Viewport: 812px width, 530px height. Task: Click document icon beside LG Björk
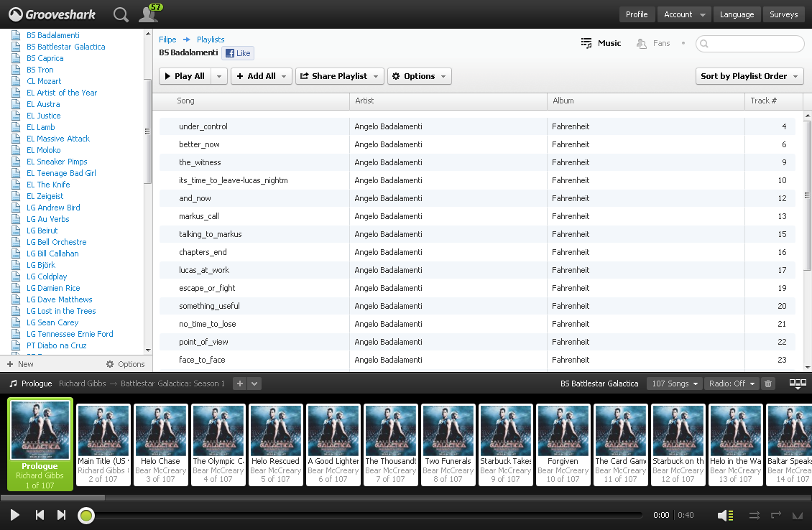coord(16,265)
